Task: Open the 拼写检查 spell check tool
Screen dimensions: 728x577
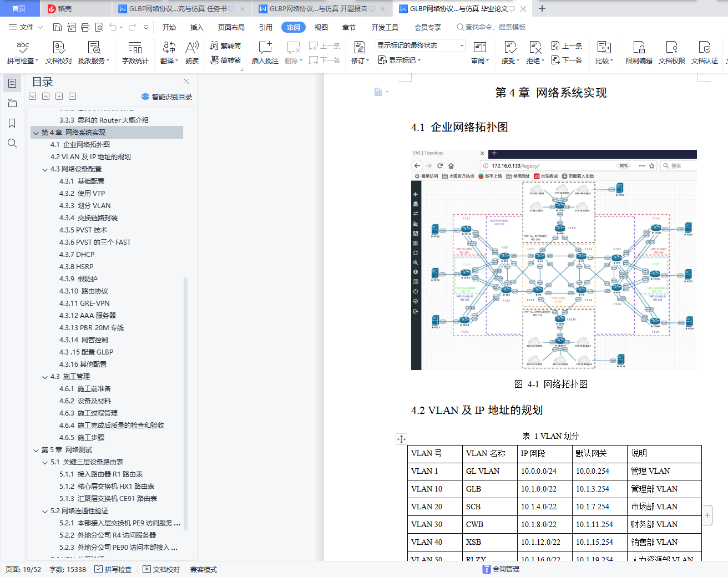Action: point(23,53)
